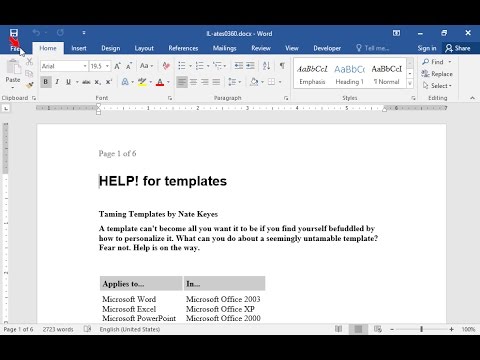This screenshot has height=360, width=480.
Task: Click the Sign in link
Action: coord(427,48)
